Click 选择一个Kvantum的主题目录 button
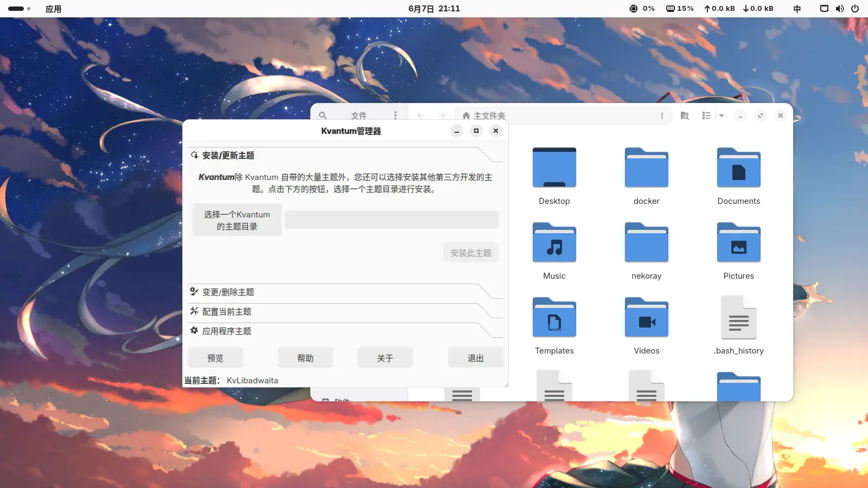The height and width of the screenshot is (488, 868). coord(237,220)
